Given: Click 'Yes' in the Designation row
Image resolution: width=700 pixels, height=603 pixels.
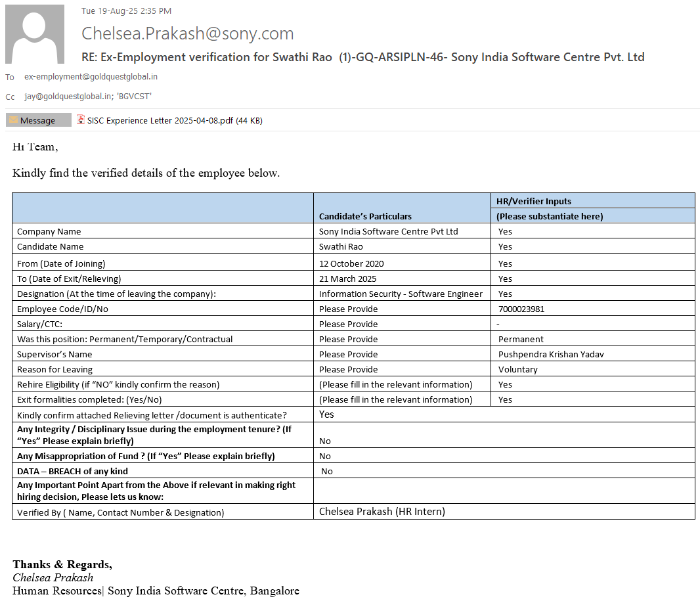Looking at the screenshot, I should [505, 294].
